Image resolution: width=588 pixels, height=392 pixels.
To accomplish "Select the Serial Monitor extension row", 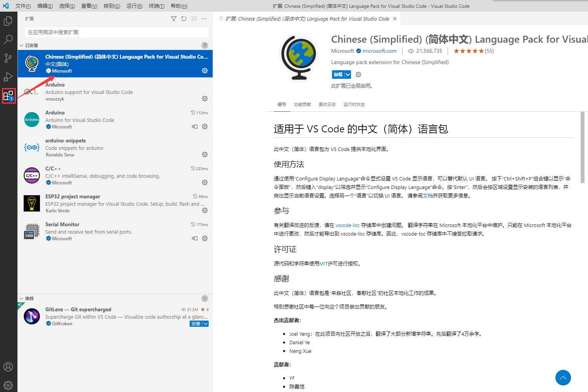I will tap(115, 231).
